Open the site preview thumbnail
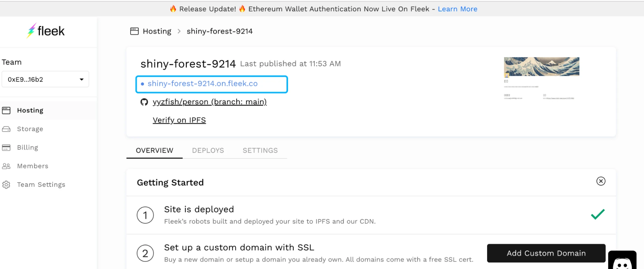 coord(542,79)
